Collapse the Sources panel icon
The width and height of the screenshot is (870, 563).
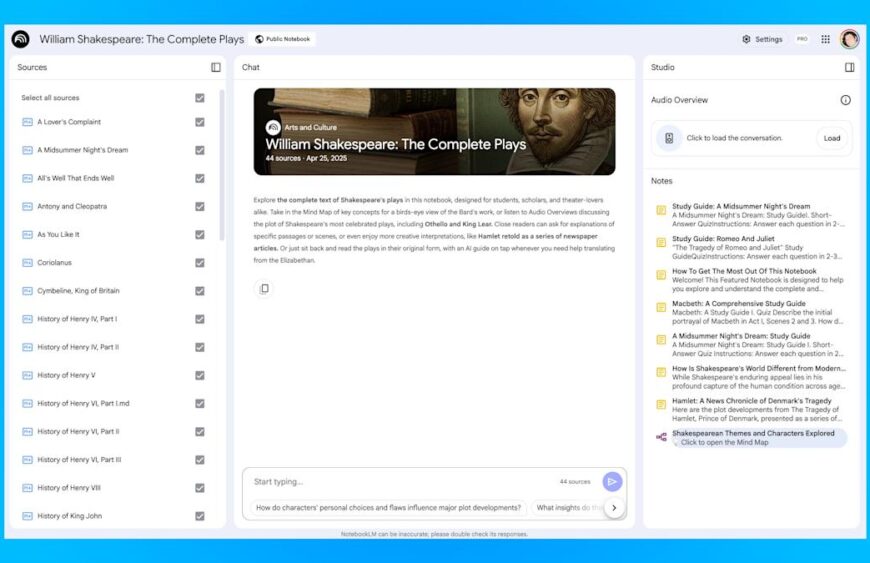coord(216,67)
